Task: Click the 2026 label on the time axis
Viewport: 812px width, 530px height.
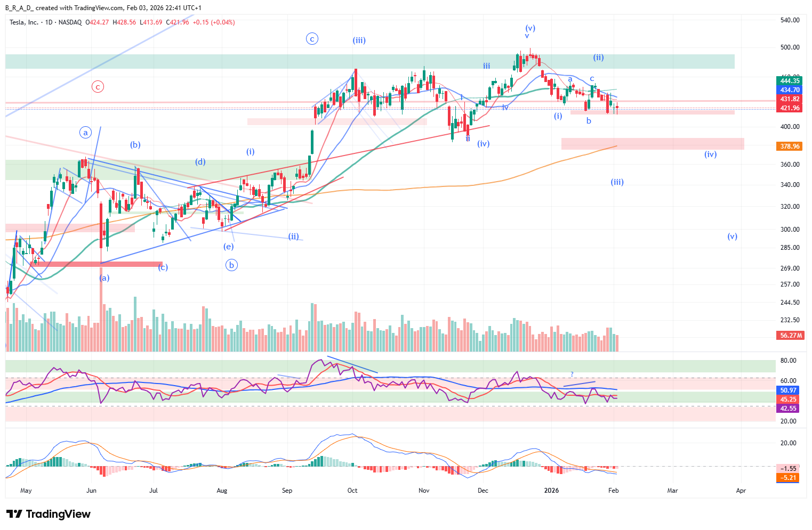Action: (x=551, y=491)
